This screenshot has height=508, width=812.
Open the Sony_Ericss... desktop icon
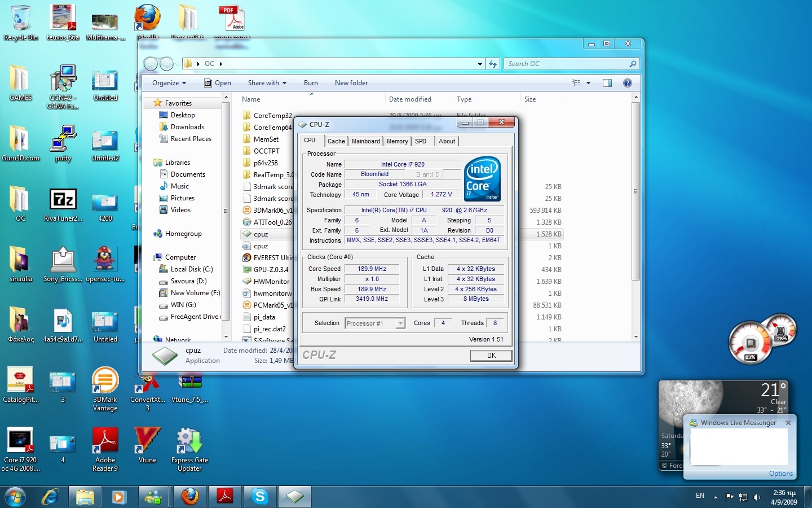pos(63,264)
